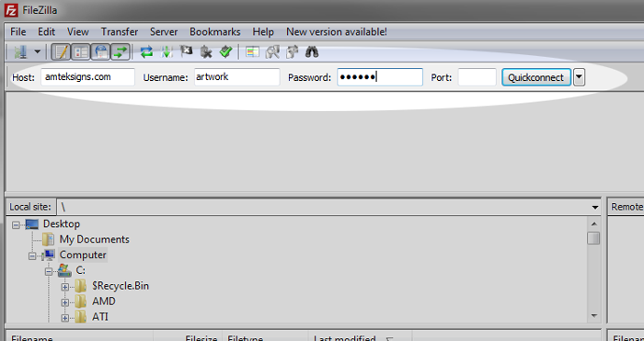Screen dimensions: 644x341
Task: Open the Transfer menu
Action: point(120,32)
